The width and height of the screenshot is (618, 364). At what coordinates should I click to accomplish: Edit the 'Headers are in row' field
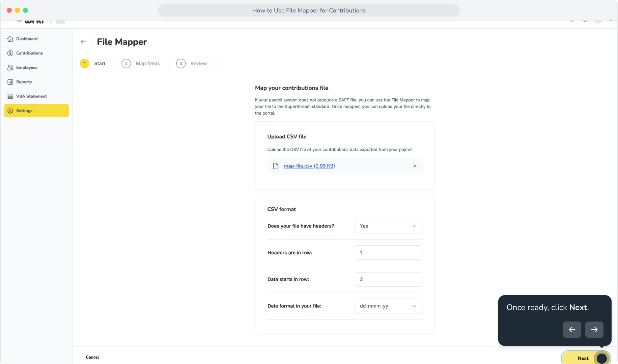(x=389, y=253)
